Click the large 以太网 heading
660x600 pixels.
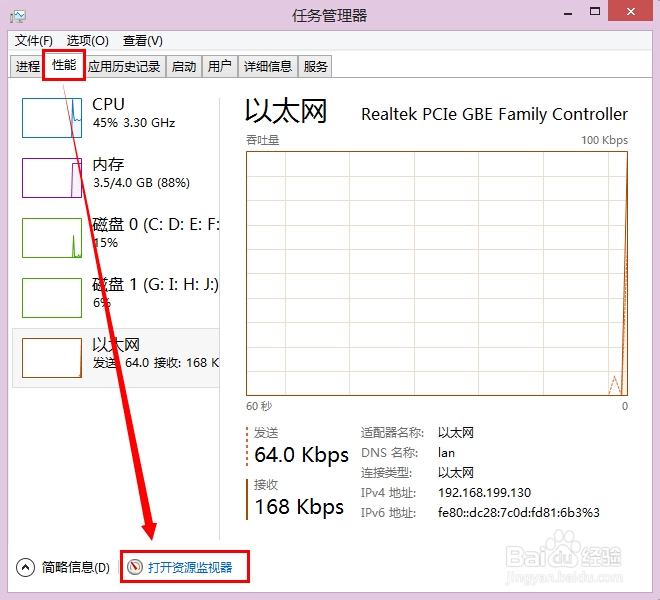click(x=286, y=112)
